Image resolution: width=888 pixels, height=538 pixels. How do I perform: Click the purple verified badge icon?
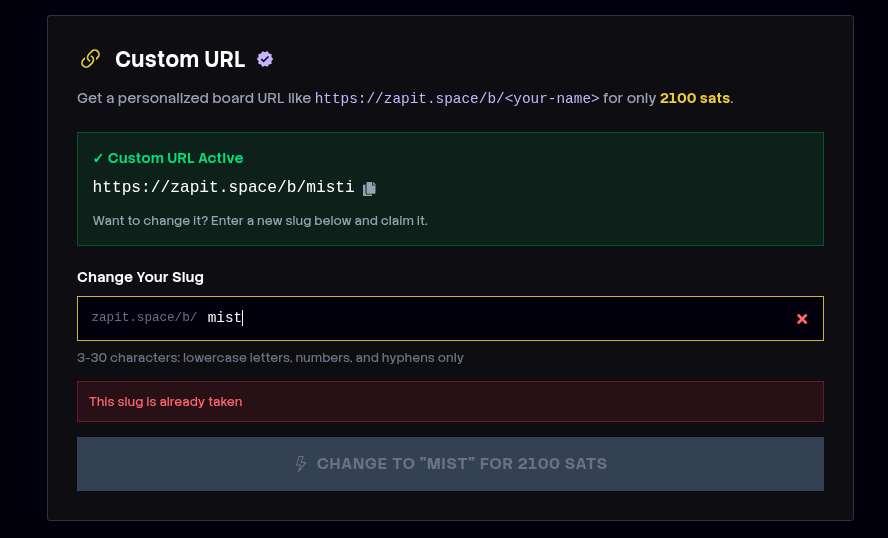[x=265, y=59]
